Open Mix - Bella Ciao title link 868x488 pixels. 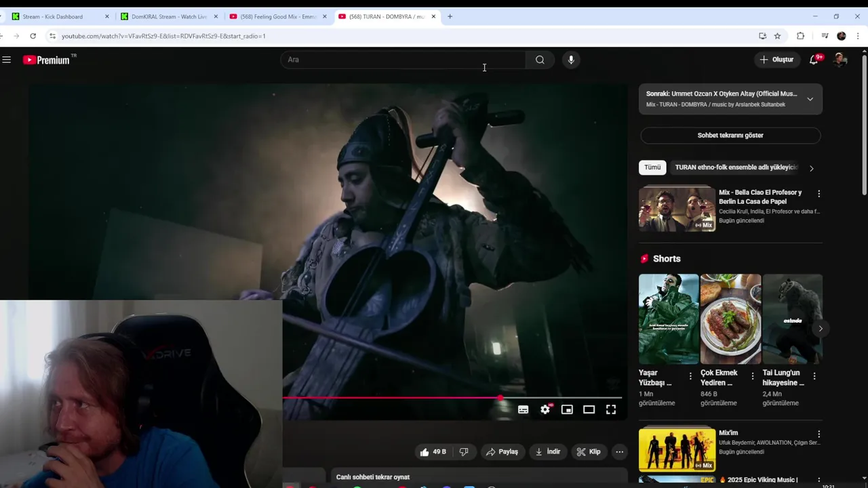tap(760, 197)
